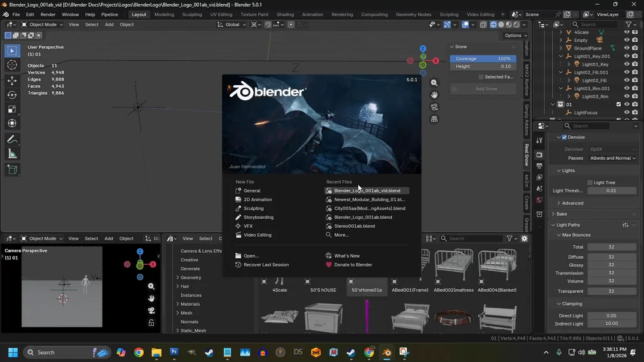Open the Render menu
The width and height of the screenshot is (644, 362).
(48, 14)
